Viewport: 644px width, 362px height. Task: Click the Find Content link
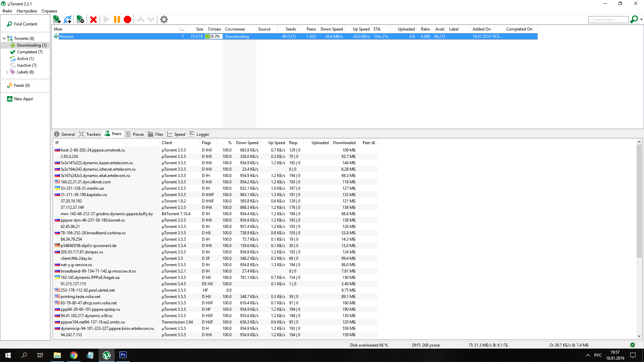(x=25, y=24)
